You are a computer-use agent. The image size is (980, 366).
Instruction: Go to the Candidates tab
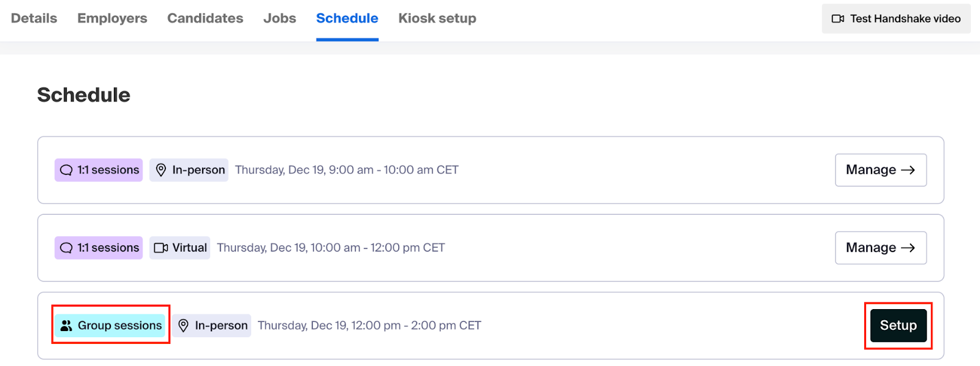coord(205,18)
